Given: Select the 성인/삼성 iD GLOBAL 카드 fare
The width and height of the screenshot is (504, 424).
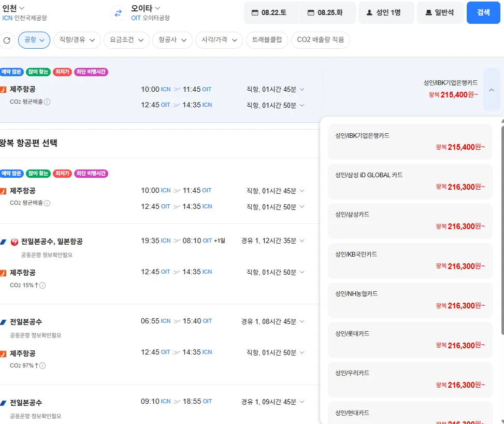Looking at the screenshot, I should pyautogui.click(x=410, y=181).
